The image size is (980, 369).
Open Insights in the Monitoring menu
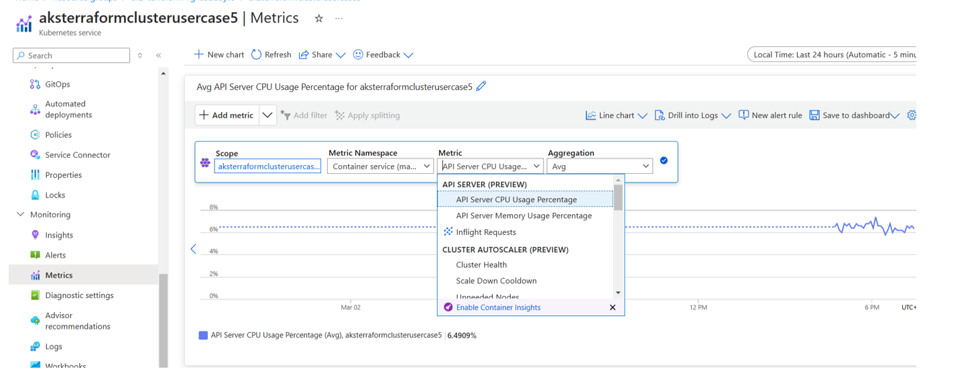coord(59,235)
